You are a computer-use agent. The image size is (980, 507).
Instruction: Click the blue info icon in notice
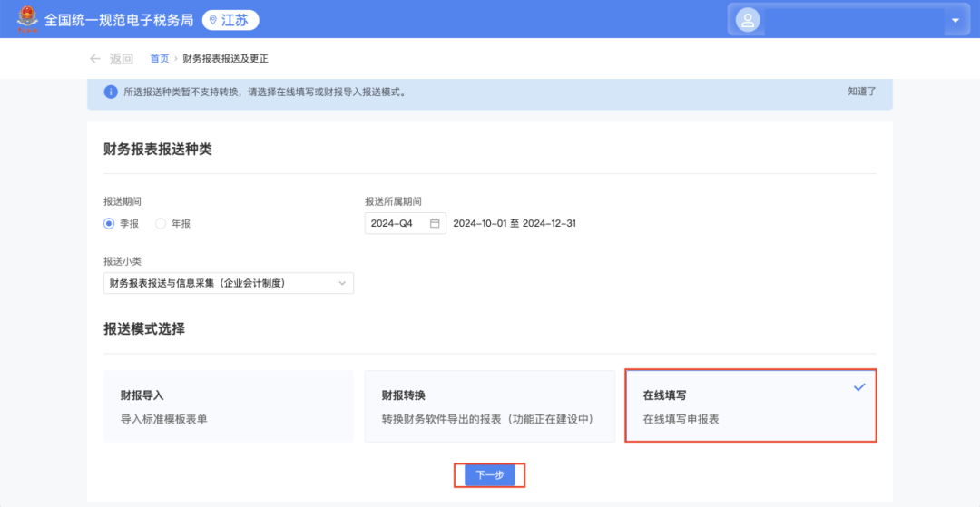pos(111,92)
